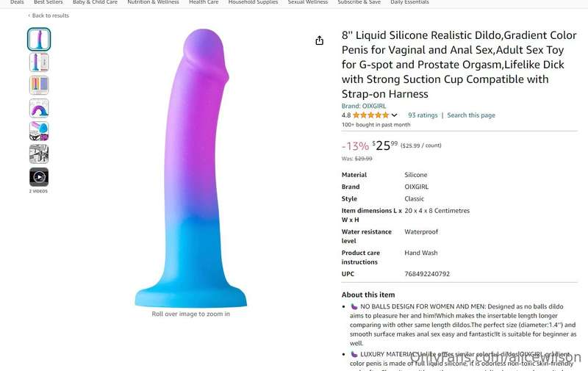Expand the star rating breakdown chevron
Image resolution: width=588 pixels, height=371 pixels.
point(394,115)
